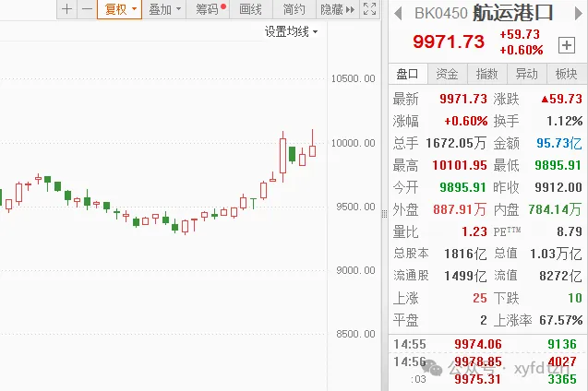Switch to the 资金 tab
The height and width of the screenshot is (391, 588).
click(447, 74)
